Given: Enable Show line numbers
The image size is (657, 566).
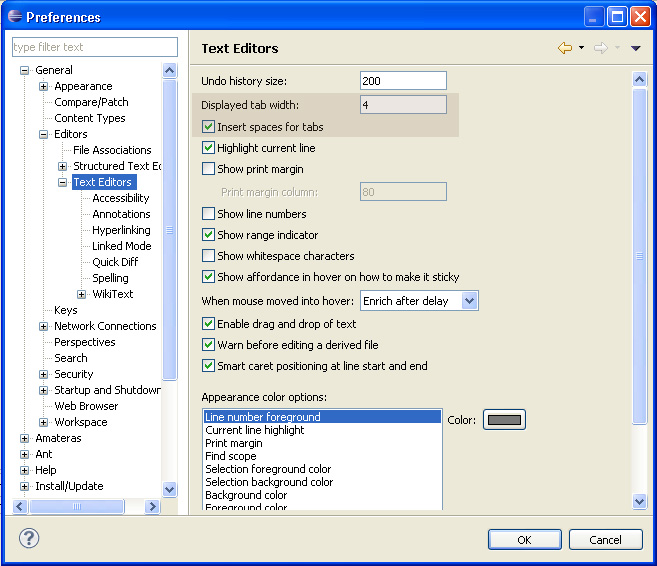Looking at the screenshot, I should click(209, 214).
